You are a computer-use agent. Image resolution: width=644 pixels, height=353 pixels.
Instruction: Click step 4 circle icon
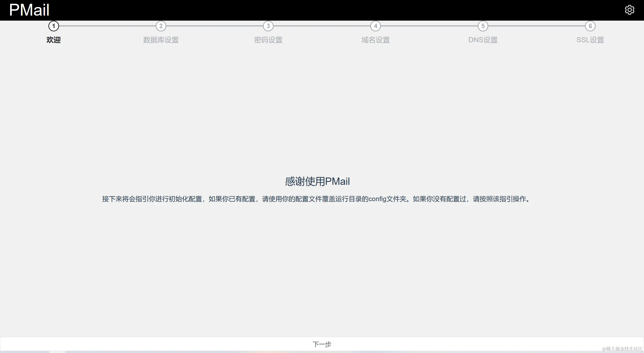(x=376, y=26)
